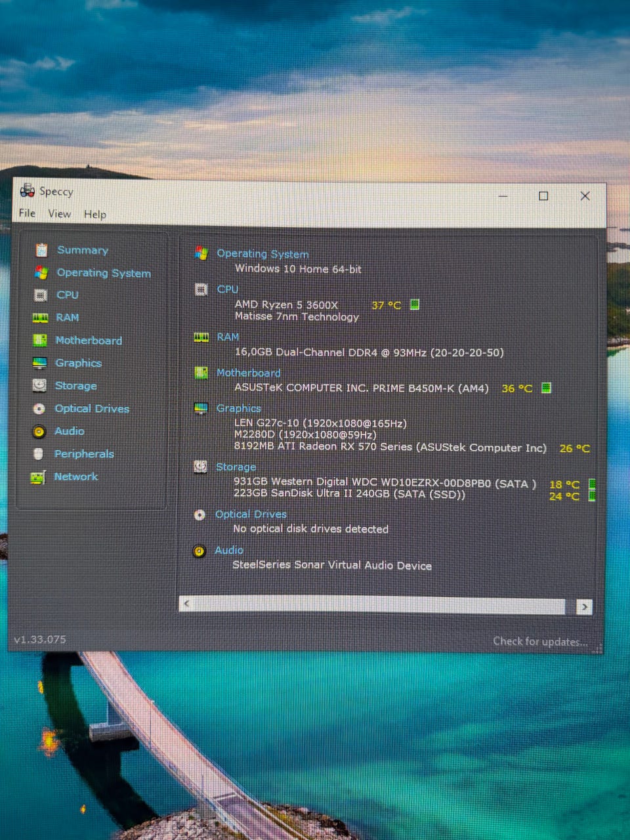
Task: Click the RAM stick icon in sidebar
Action: tap(40, 318)
